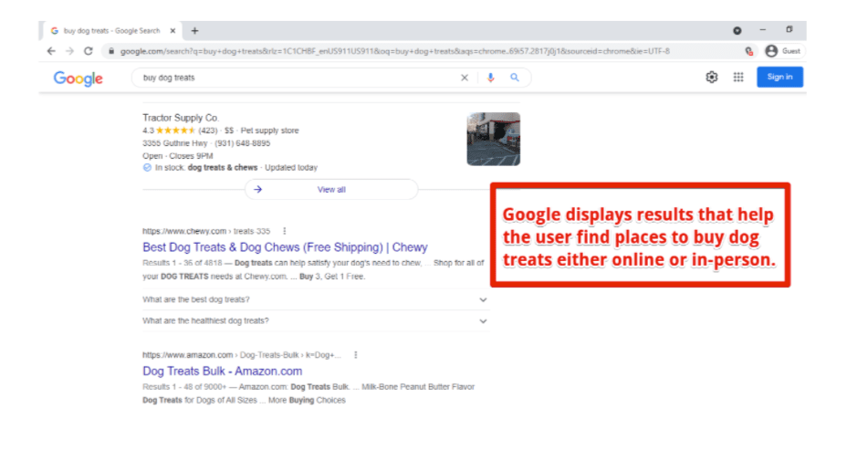This screenshot has height=450, width=868.
Task: Run search with the magnifying glass icon
Action: (x=515, y=78)
